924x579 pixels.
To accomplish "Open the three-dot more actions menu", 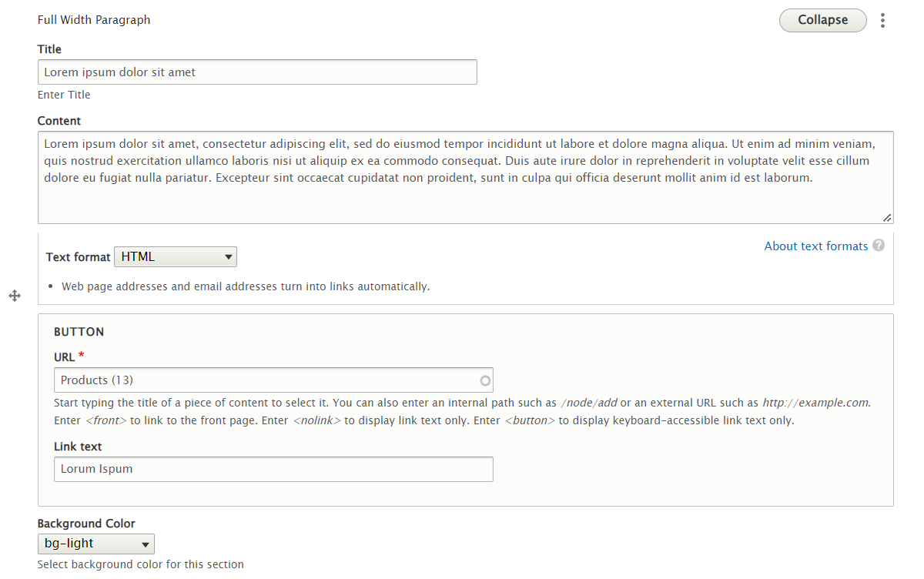I will tap(882, 21).
